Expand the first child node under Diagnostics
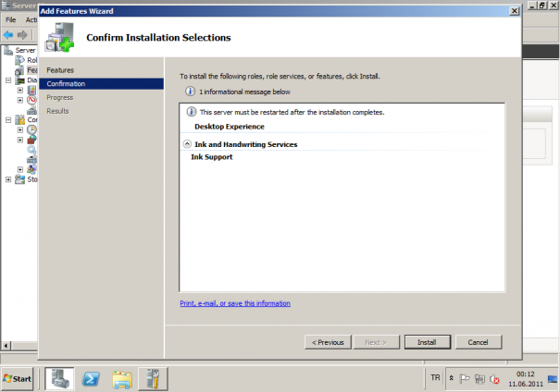Viewport: 560px width, 392px height. (20, 90)
